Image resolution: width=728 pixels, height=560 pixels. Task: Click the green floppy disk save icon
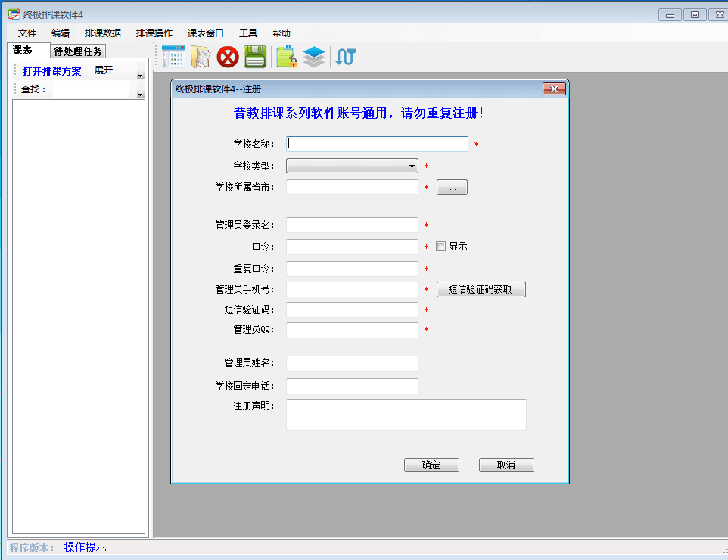pos(255,57)
